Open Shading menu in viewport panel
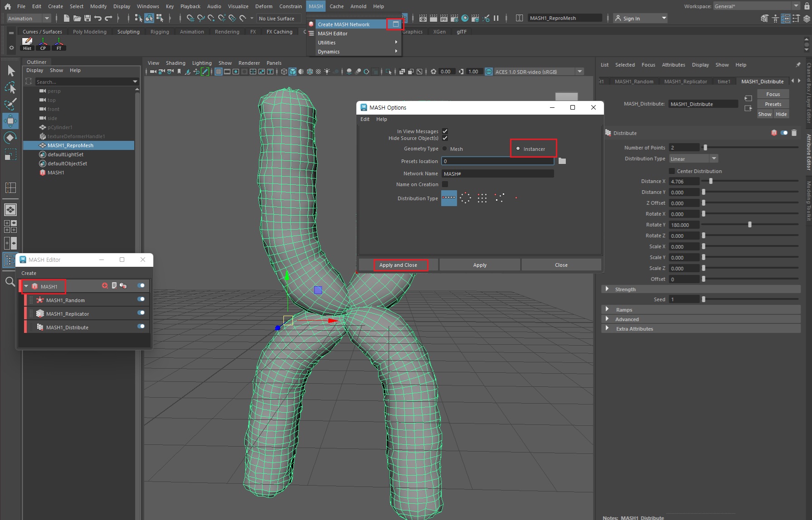The height and width of the screenshot is (520, 812). pyautogui.click(x=175, y=63)
